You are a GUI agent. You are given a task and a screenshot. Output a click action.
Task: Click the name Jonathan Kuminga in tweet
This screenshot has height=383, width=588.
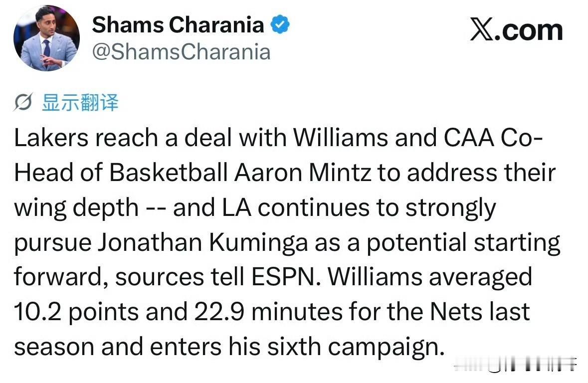coord(203,242)
